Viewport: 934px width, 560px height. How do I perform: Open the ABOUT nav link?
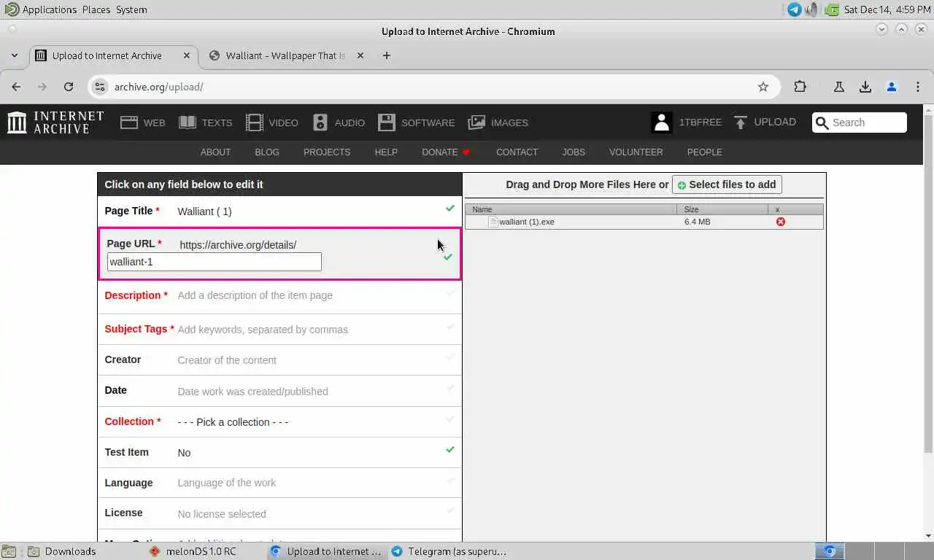[x=215, y=152]
